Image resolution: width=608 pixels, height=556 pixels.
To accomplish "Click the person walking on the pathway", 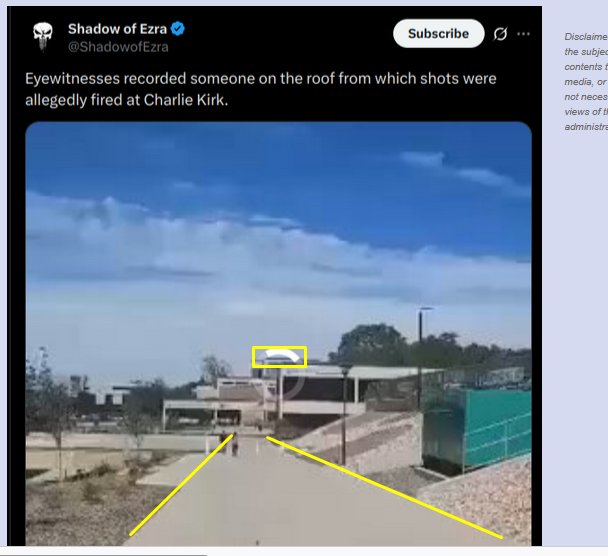I will point(235,445).
